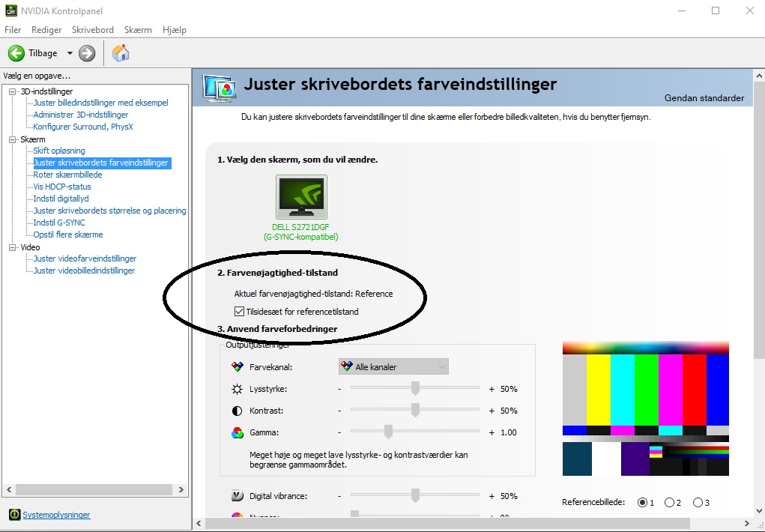Open the Skrivebord menu
Image resolution: width=765 pixels, height=532 pixels.
tap(92, 29)
